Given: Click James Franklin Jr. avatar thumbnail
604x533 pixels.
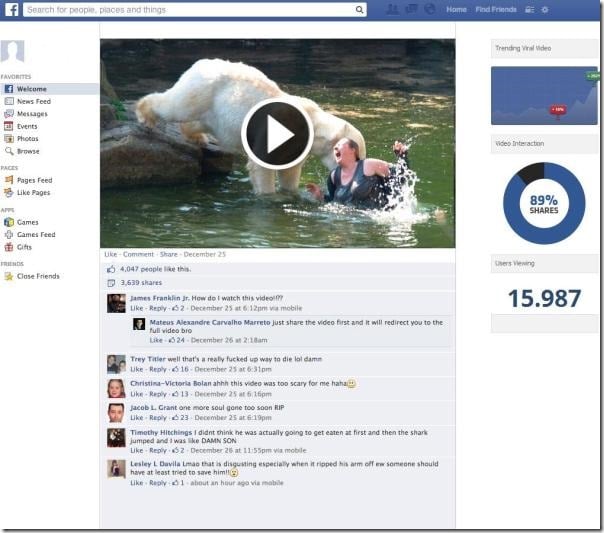Looking at the screenshot, I should [116, 303].
